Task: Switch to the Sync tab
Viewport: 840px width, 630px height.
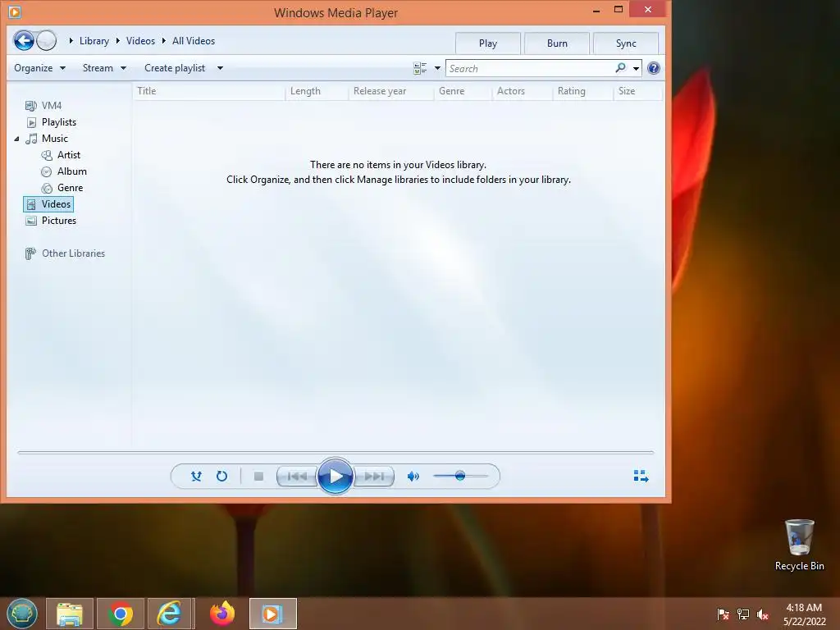Action: [626, 43]
